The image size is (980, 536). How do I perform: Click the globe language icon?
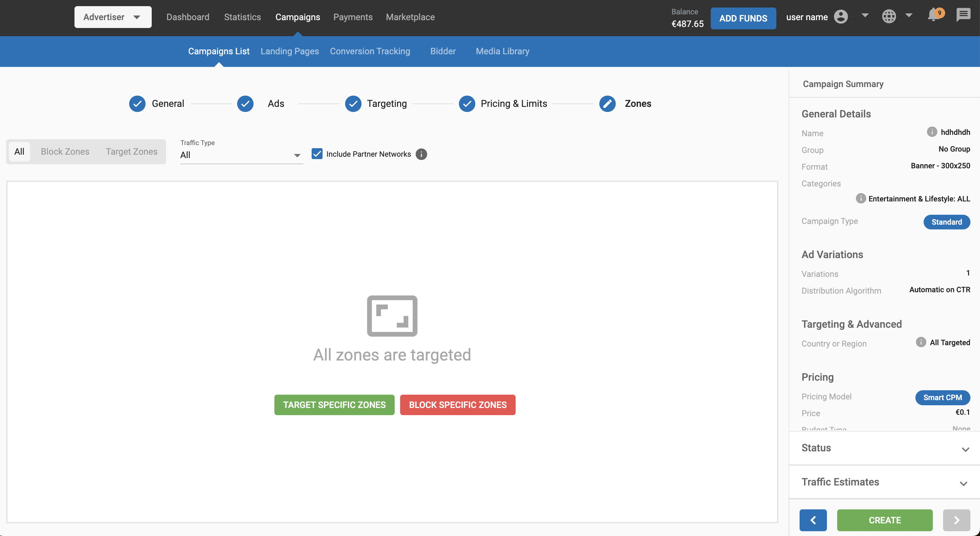(889, 16)
